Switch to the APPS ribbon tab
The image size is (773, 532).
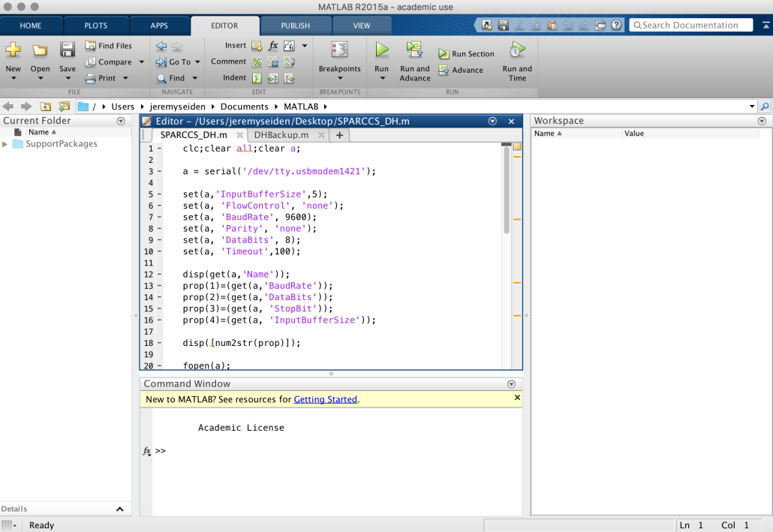tap(159, 26)
